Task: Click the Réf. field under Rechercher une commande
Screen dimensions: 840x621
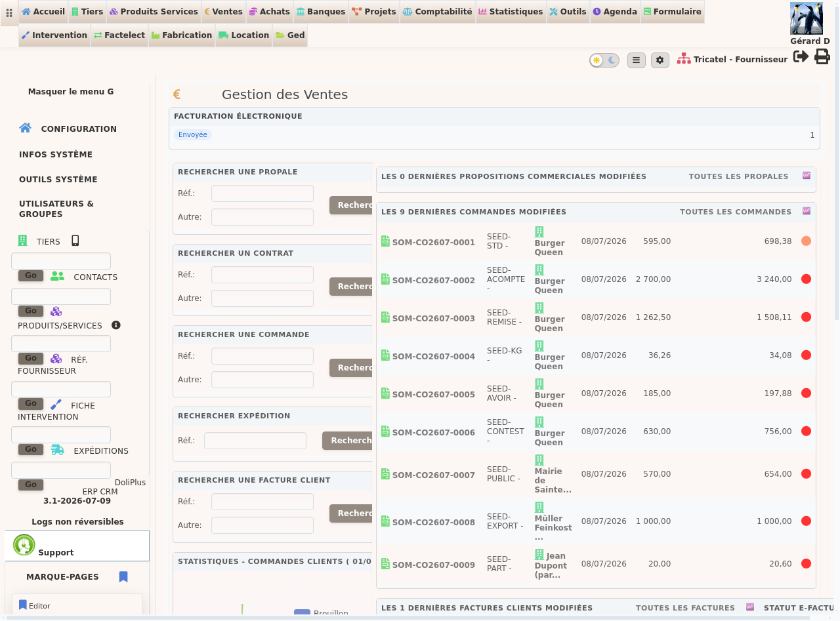Action: [x=262, y=356]
